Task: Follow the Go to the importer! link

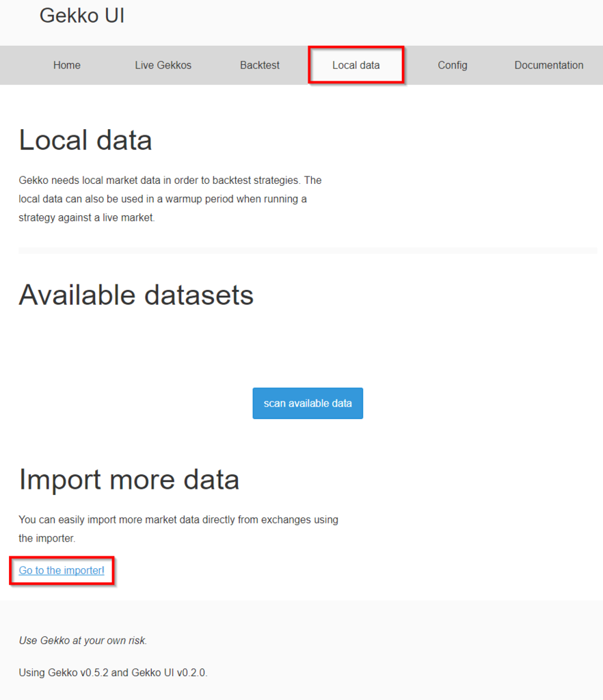Action: 62,570
